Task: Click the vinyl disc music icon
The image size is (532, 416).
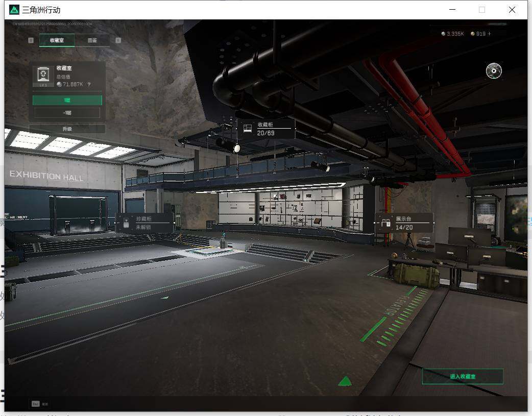Action: coord(494,70)
